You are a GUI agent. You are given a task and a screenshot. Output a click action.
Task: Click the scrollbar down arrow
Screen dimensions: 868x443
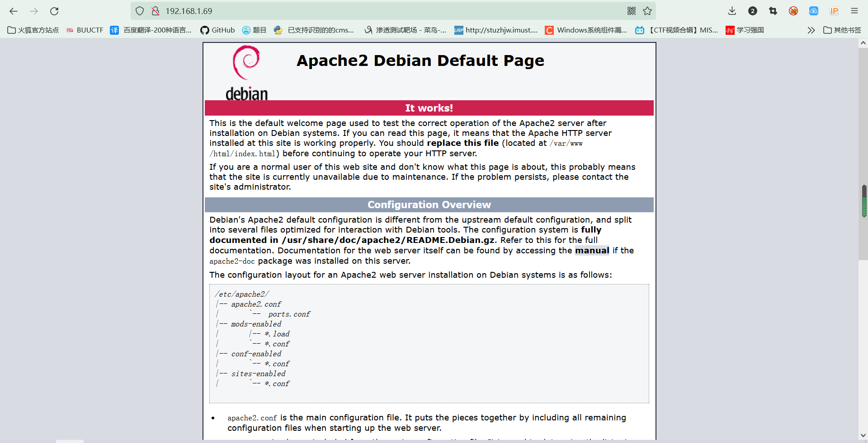pyautogui.click(x=863, y=435)
